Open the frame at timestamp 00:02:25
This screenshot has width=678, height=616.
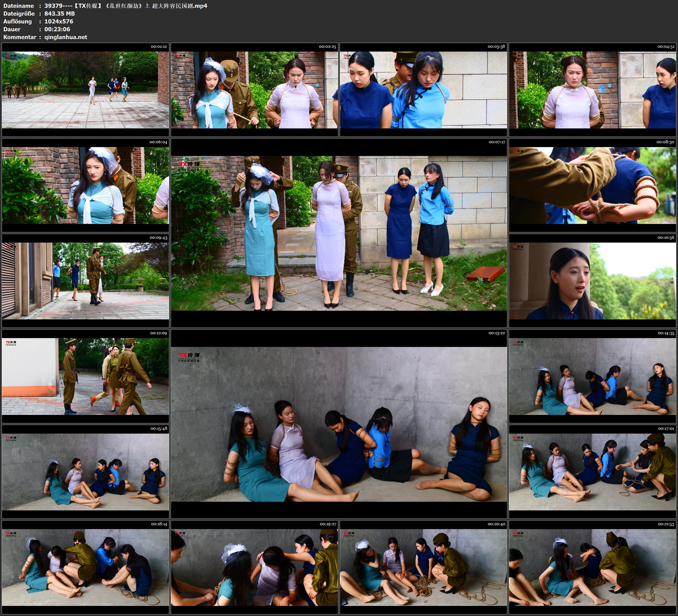pos(254,90)
